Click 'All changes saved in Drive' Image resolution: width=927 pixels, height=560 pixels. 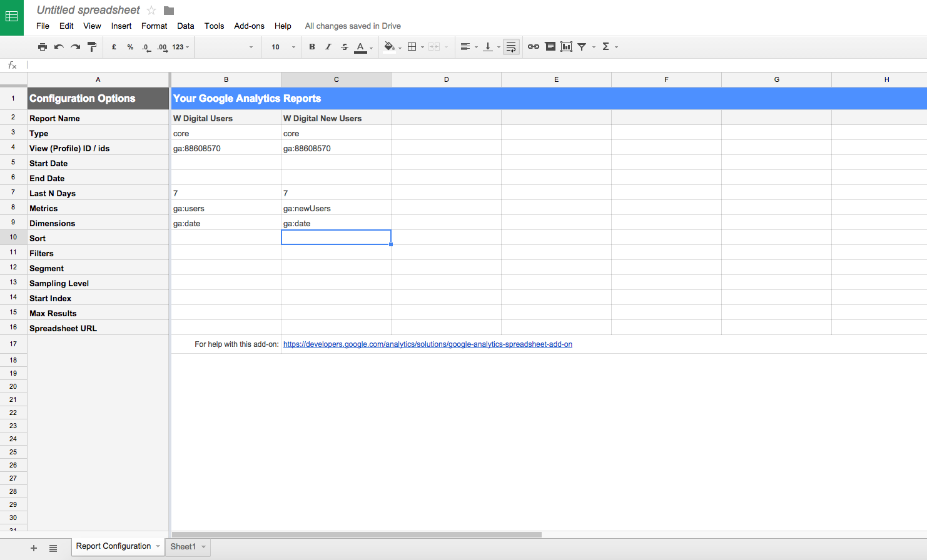tap(353, 26)
